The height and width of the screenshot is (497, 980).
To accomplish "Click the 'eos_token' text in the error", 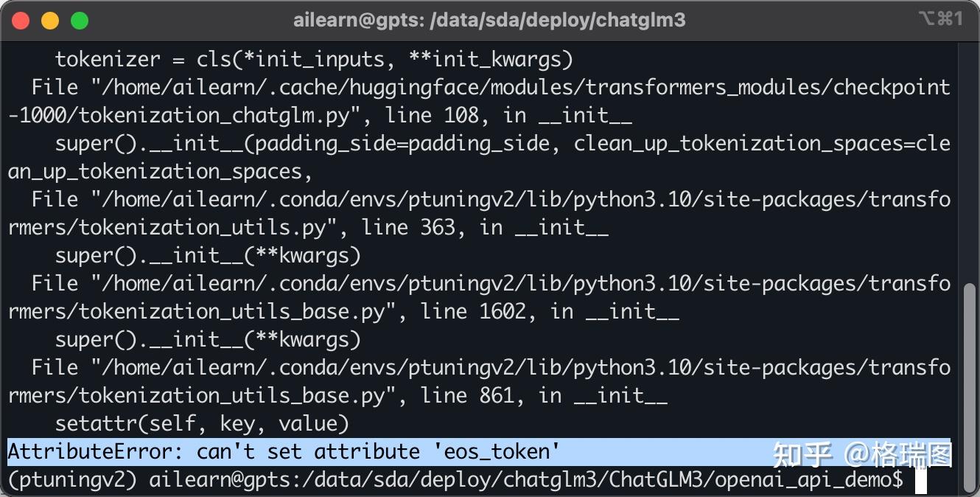I will [502, 452].
